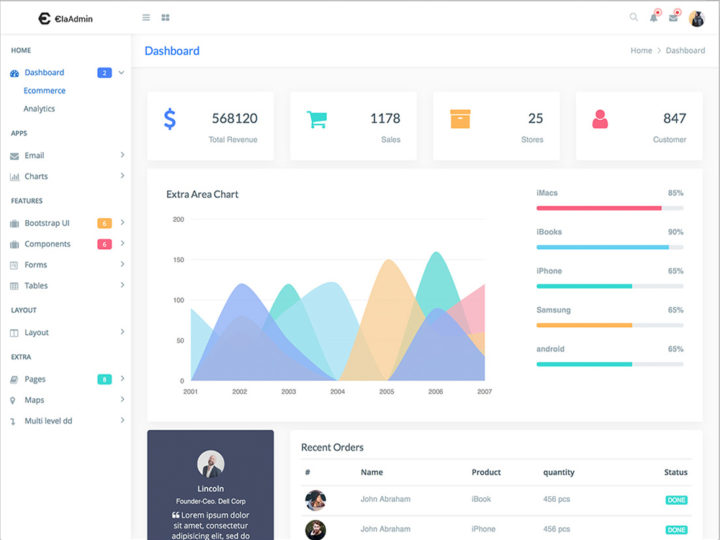
Task: Click the 568120 Total Revenue value
Action: 235,118
